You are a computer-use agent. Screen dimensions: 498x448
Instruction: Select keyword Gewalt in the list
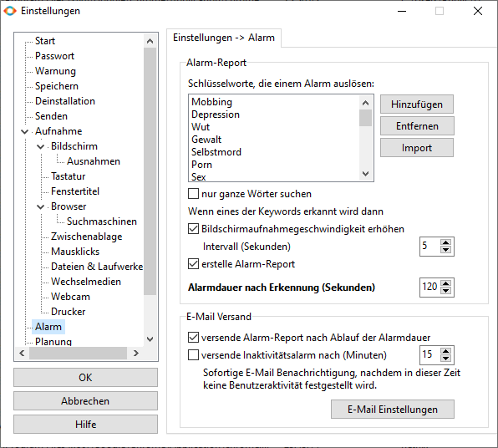206,140
